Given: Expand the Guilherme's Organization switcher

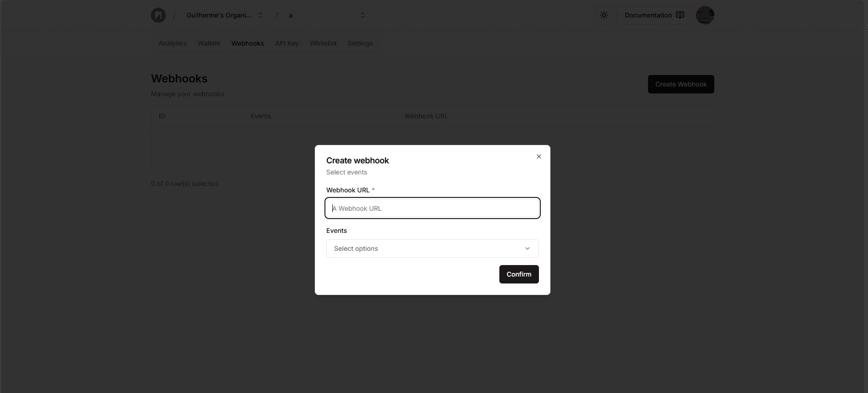Looking at the screenshot, I should pyautogui.click(x=225, y=15).
